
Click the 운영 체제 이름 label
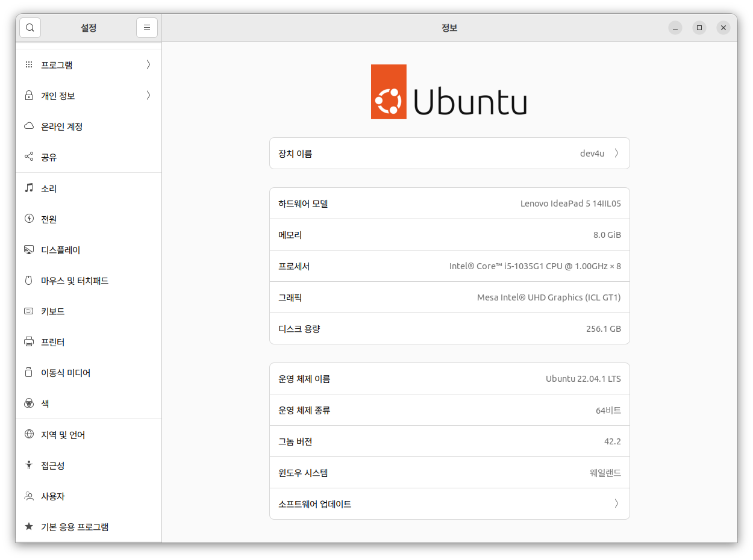coord(304,379)
